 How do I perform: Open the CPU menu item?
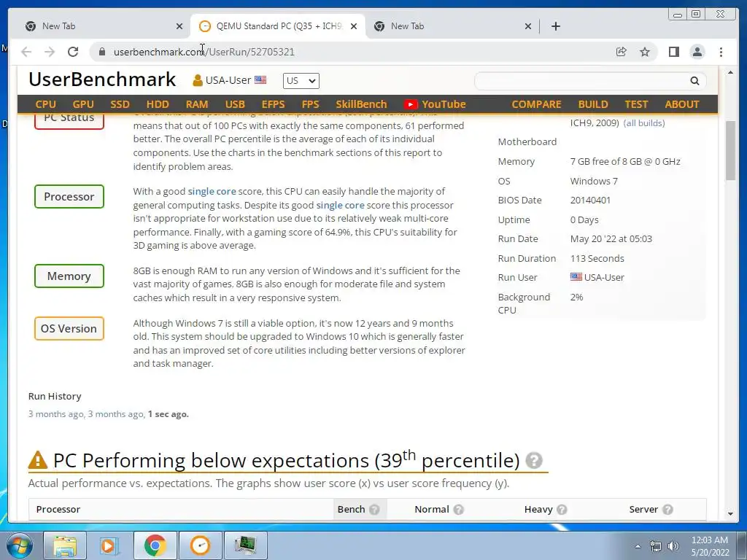click(x=46, y=104)
